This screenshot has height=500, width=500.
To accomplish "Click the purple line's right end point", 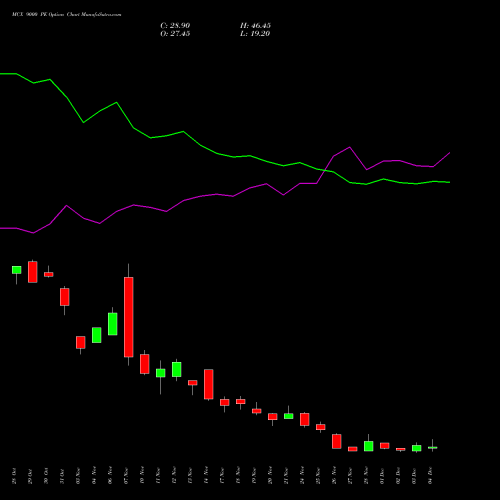I will 450,153.
